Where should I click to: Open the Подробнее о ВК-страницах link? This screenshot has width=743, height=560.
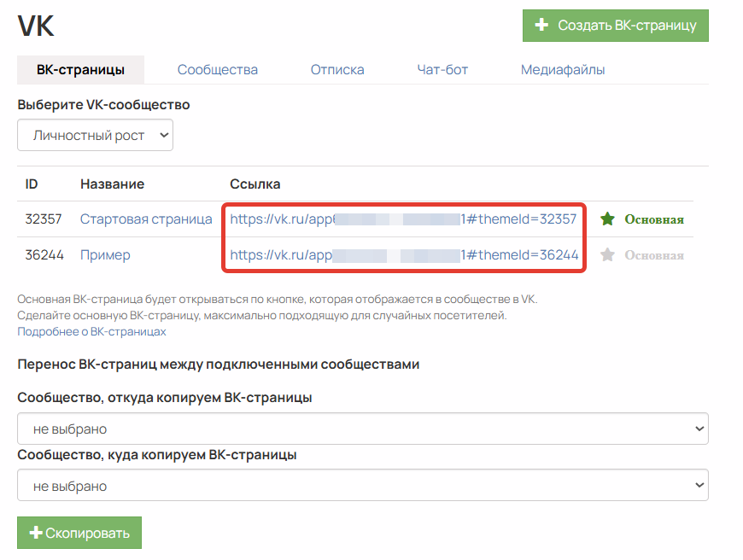pyautogui.click(x=91, y=331)
